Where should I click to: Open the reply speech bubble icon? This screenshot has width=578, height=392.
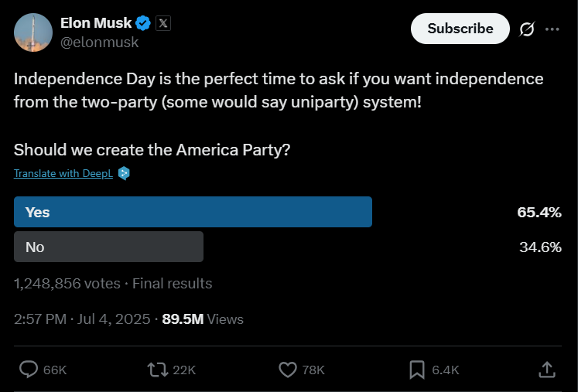(29, 370)
